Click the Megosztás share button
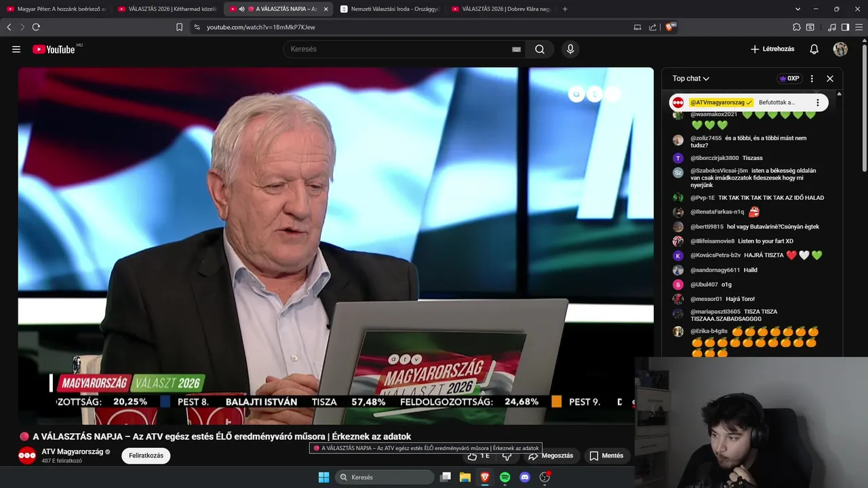This screenshot has width=868, height=488. (x=551, y=455)
